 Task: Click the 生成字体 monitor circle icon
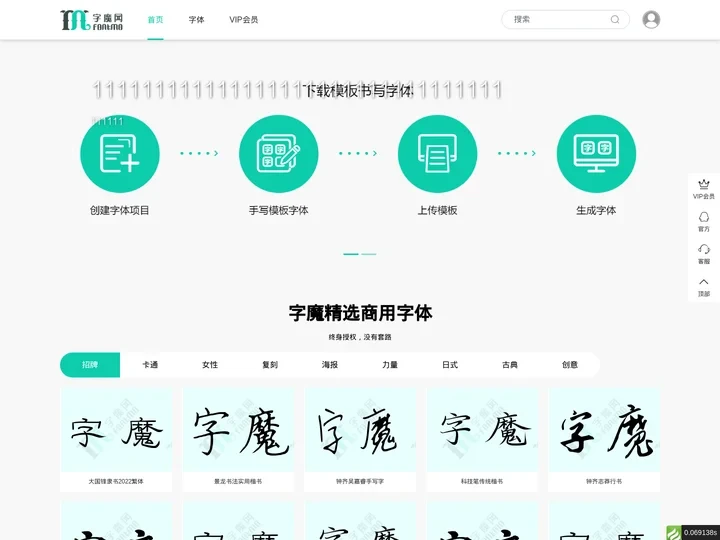tap(596, 153)
